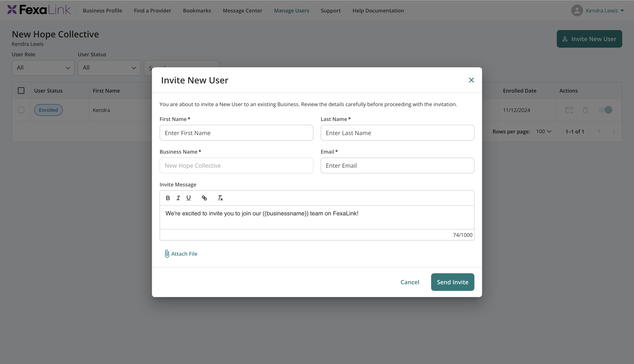Cancel the invite dialog

[x=410, y=282]
